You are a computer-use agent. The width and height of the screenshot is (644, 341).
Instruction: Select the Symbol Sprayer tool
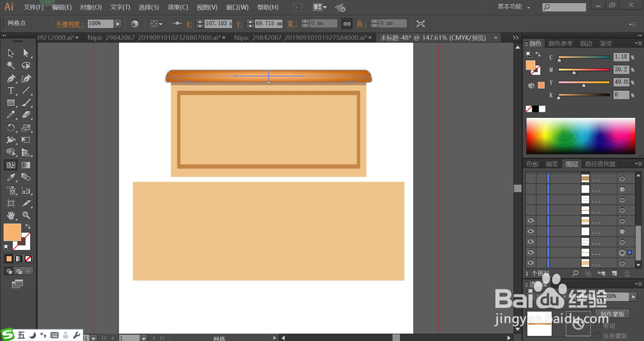(x=11, y=190)
